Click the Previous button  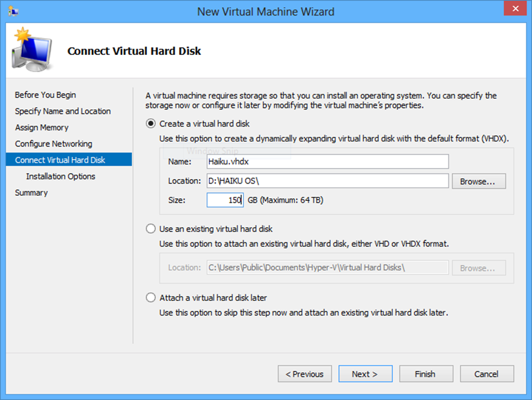304,374
